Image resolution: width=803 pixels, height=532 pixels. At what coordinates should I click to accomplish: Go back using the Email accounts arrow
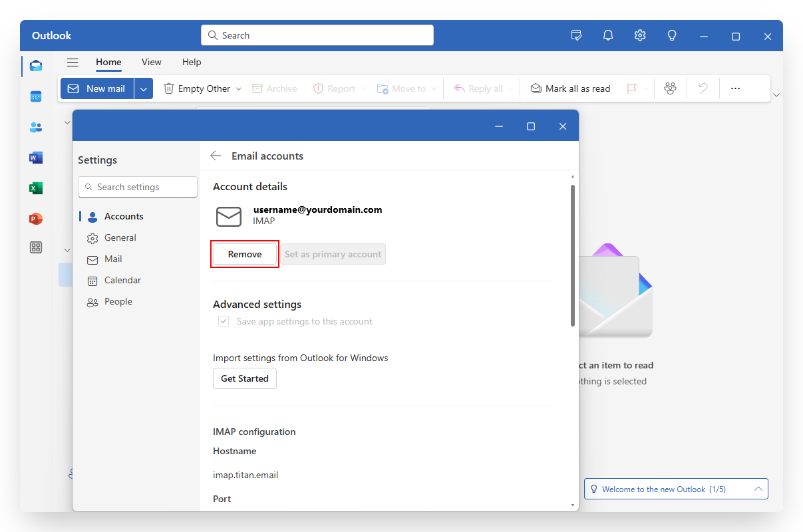tap(216, 156)
